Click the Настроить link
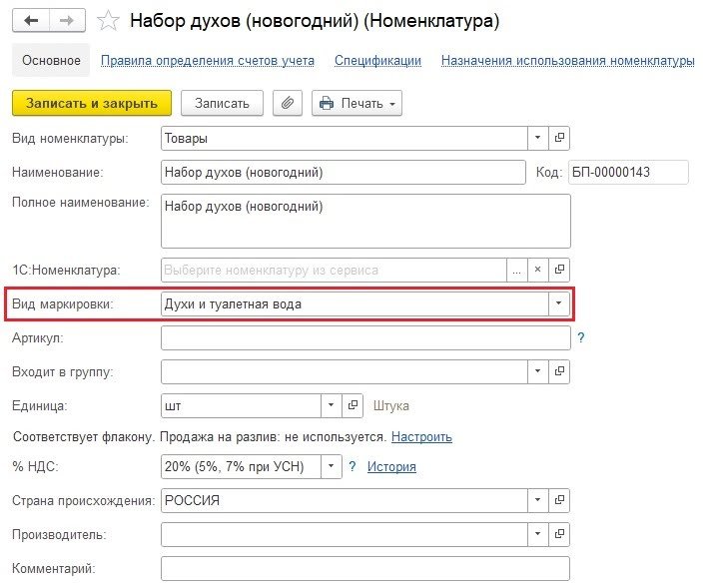The height and width of the screenshot is (588, 710). [x=421, y=436]
